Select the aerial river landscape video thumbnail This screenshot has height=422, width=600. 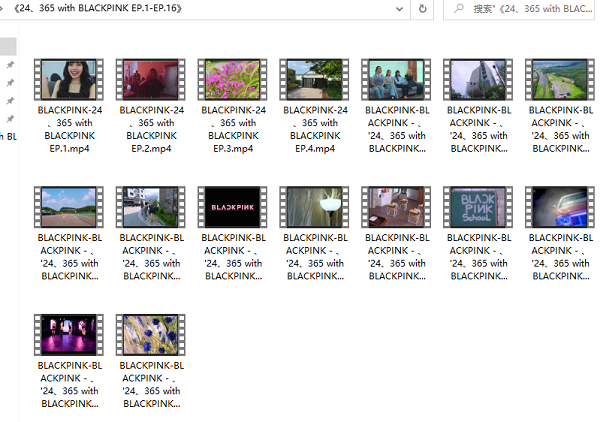click(x=560, y=80)
